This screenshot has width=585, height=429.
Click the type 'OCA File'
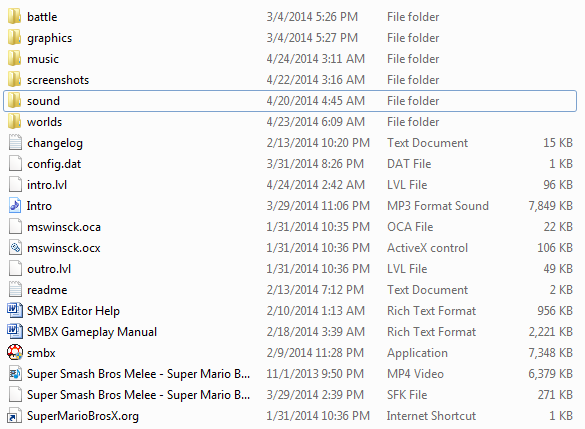(x=410, y=227)
